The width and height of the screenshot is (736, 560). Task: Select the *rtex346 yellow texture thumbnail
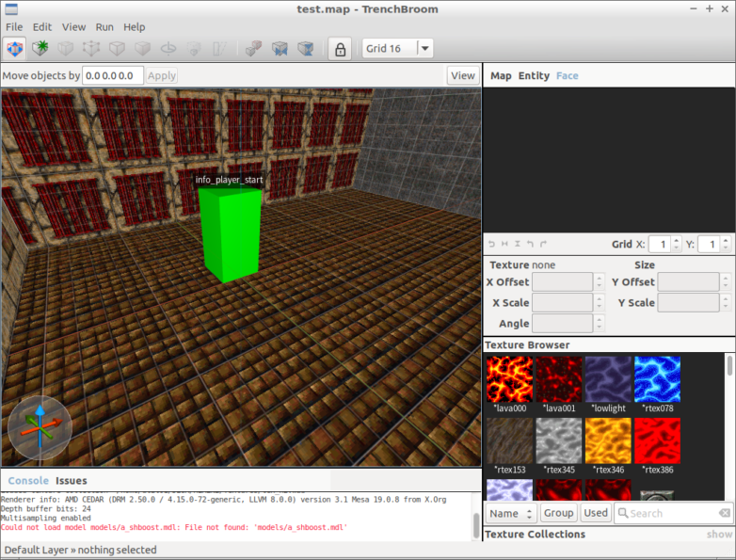click(608, 440)
